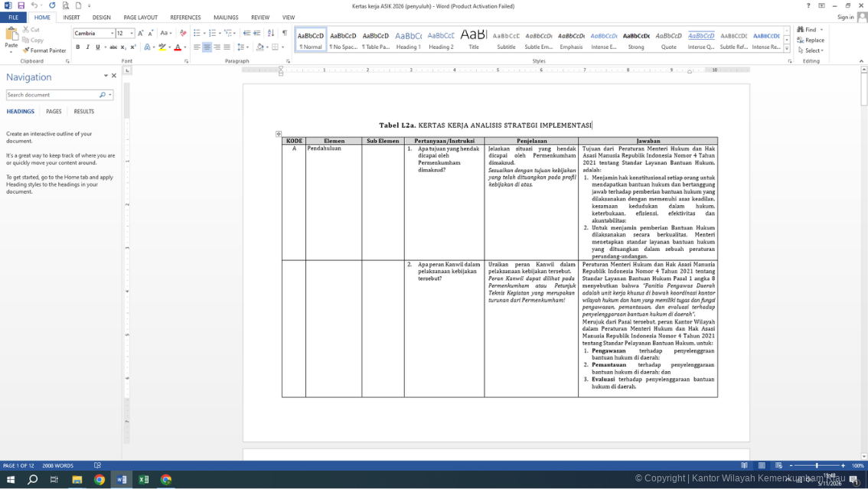
Task: Click Replace in Editing group
Action: coord(811,41)
